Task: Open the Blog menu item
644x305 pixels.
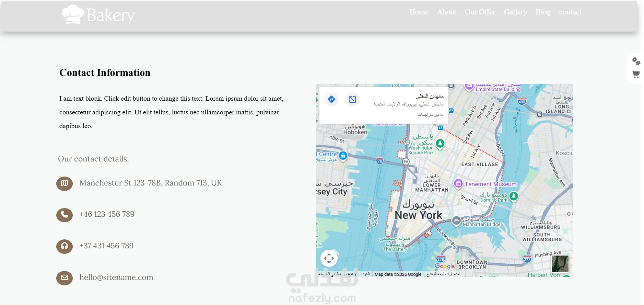Action: pos(543,12)
